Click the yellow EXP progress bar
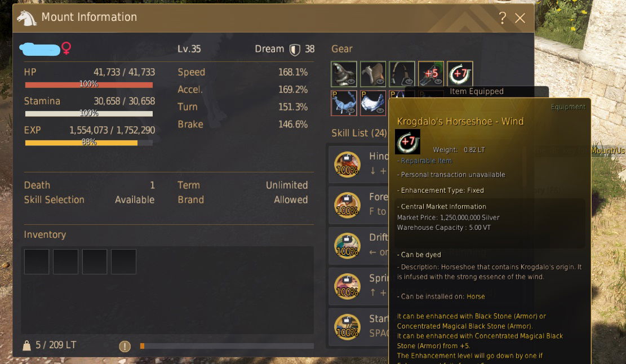626x364 pixels. tap(88, 143)
